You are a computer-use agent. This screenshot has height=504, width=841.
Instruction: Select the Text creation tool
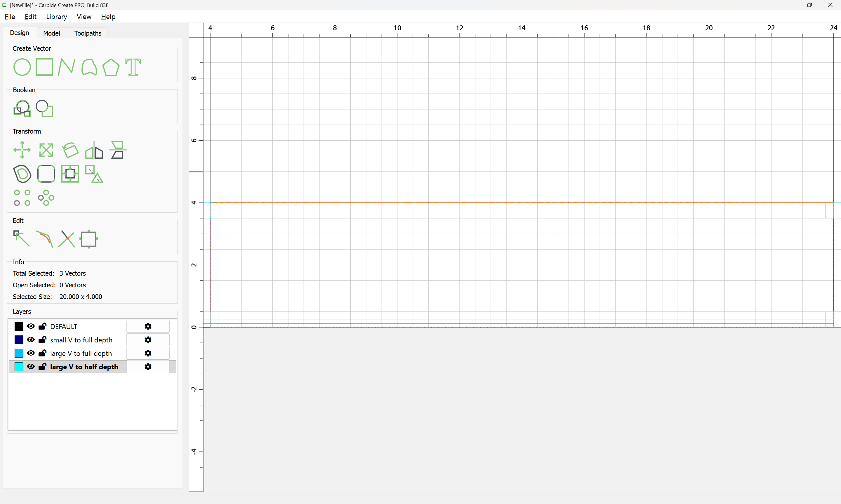(133, 67)
